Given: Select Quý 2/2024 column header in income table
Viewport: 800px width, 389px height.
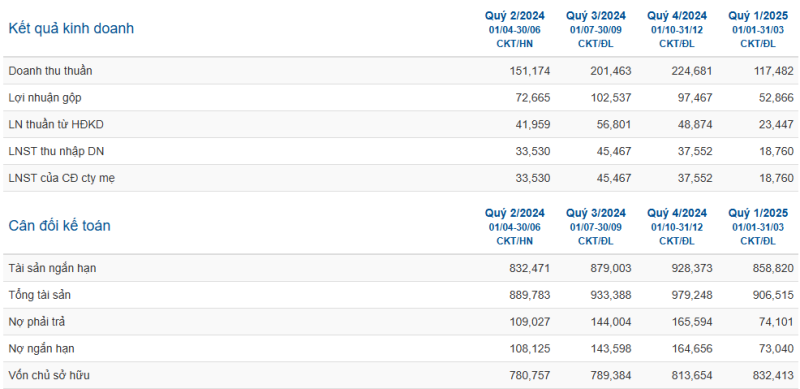Looking at the screenshot, I should tap(514, 16).
